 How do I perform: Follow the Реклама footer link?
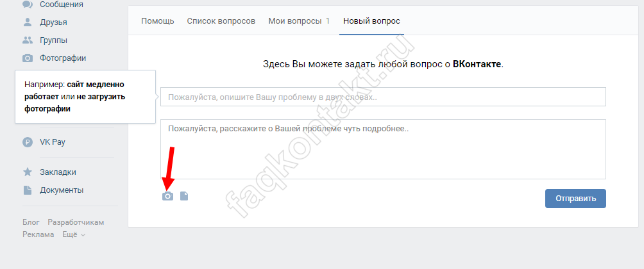pos(38,234)
